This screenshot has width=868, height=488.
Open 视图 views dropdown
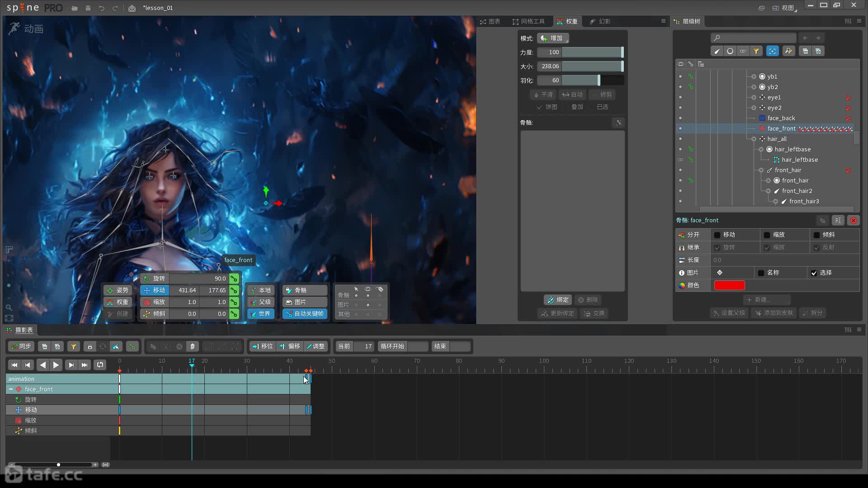(x=785, y=8)
